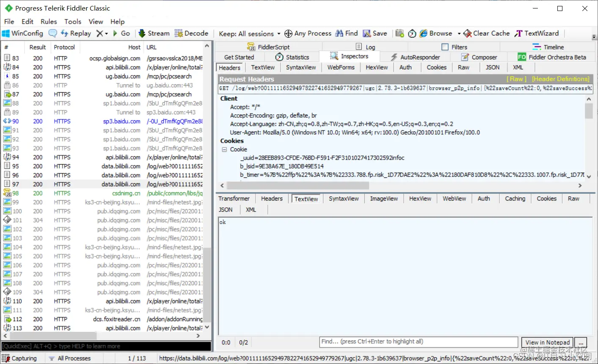The height and width of the screenshot is (364, 598).
Task: Open the Edit menu
Action: click(x=28, y=22)
